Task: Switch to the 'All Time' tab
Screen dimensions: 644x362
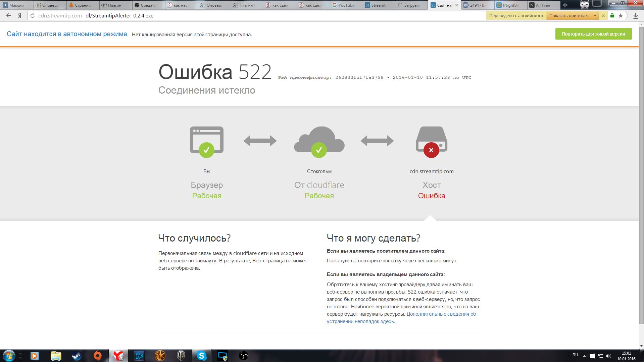Action: pyautogui.click(x=543, y=5)
